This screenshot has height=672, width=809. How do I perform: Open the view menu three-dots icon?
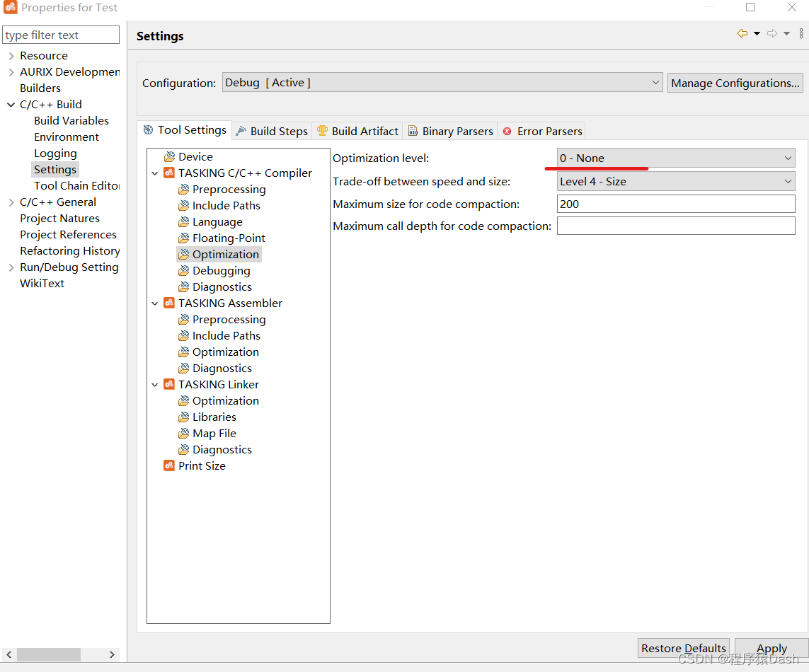tap(801, 33)
